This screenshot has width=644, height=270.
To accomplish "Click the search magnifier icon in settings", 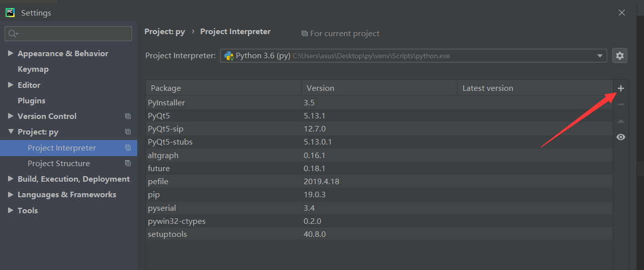I will click(12, 34).
